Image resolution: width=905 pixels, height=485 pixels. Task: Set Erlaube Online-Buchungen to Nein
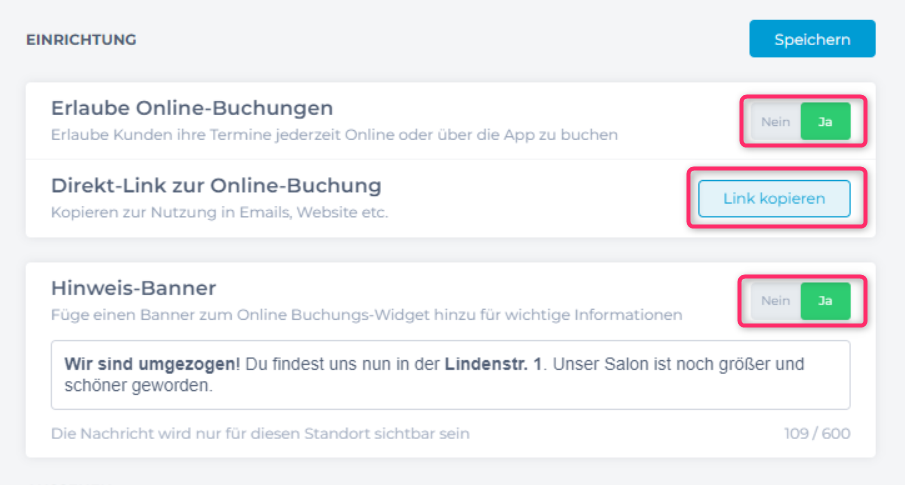pyautogui.click(x=776, y=122)
